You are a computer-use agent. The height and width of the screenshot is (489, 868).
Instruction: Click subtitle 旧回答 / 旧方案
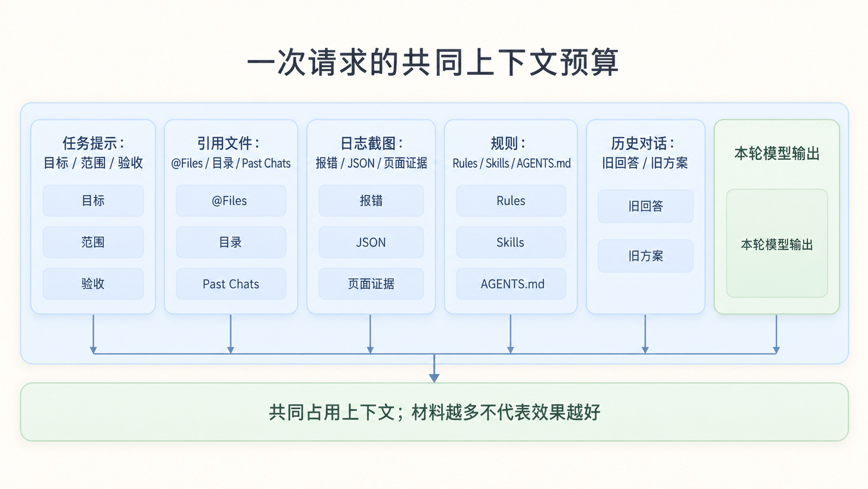(x=645, y=163)
